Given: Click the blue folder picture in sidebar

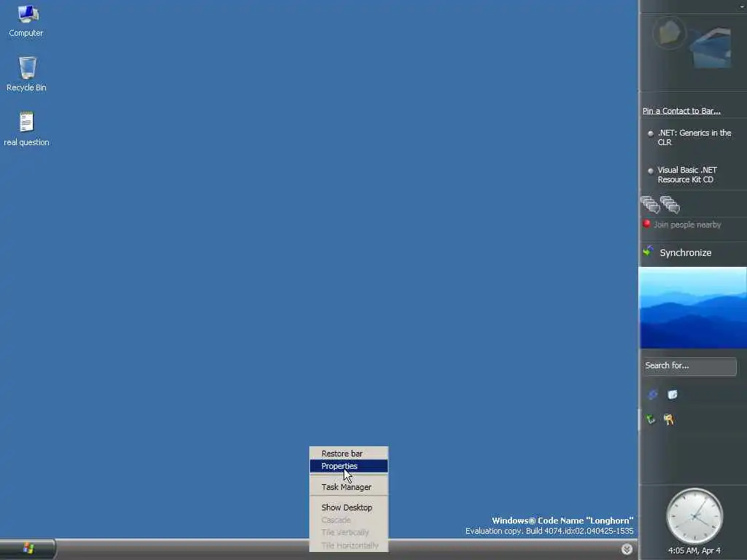Looking at the screenshot, I should pyautogui.click(x=711, y=47).
